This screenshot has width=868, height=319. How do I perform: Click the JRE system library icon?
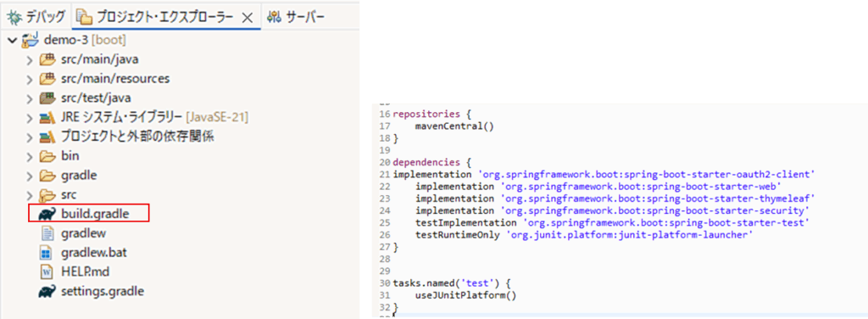[47, 117]
